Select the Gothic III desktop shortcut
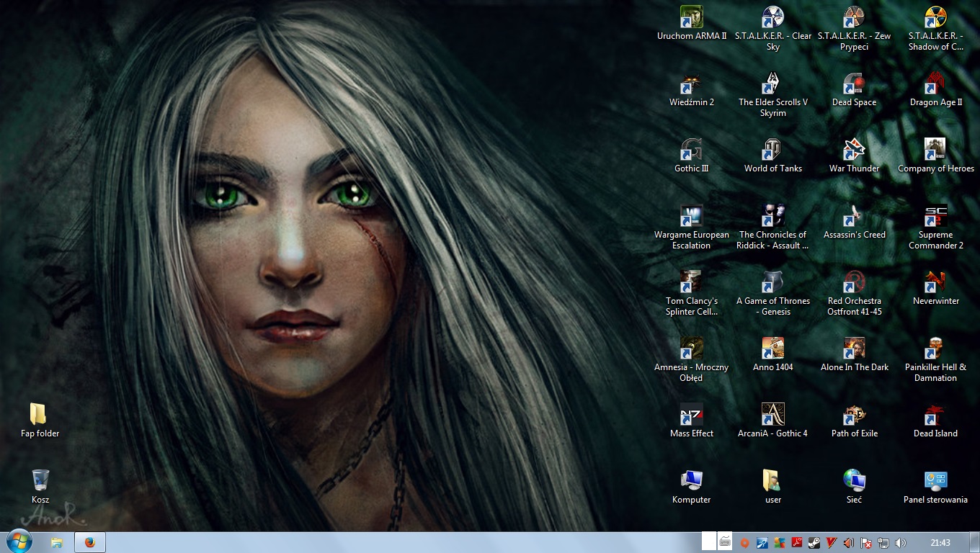The width and height of the screenshot is (980, 553). (x=691, y=156)
